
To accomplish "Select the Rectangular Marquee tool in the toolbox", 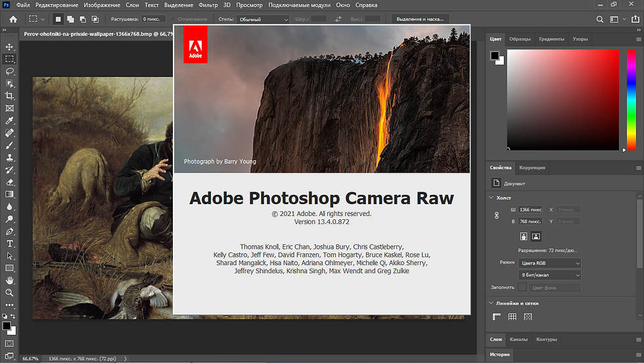I will coord(9,59).
